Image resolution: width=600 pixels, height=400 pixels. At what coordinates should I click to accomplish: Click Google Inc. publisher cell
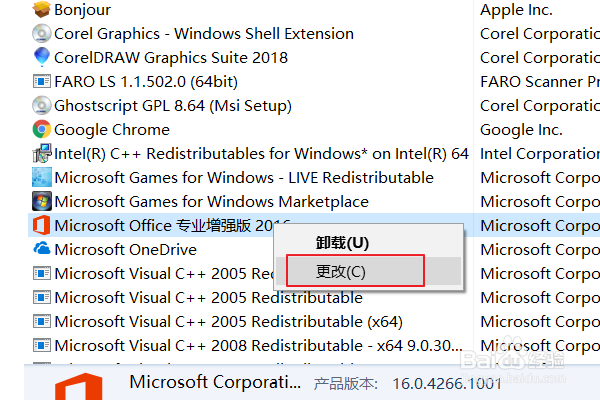click(521, 129)
